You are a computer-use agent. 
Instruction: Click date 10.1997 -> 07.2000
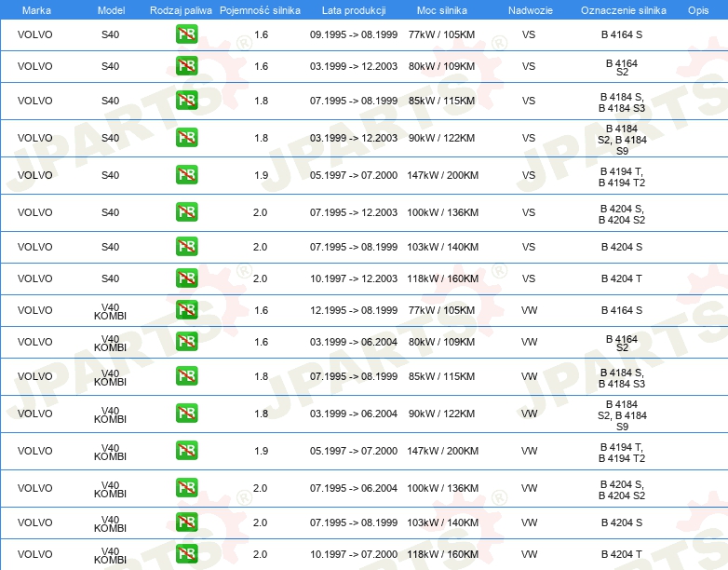click(354, 554)
